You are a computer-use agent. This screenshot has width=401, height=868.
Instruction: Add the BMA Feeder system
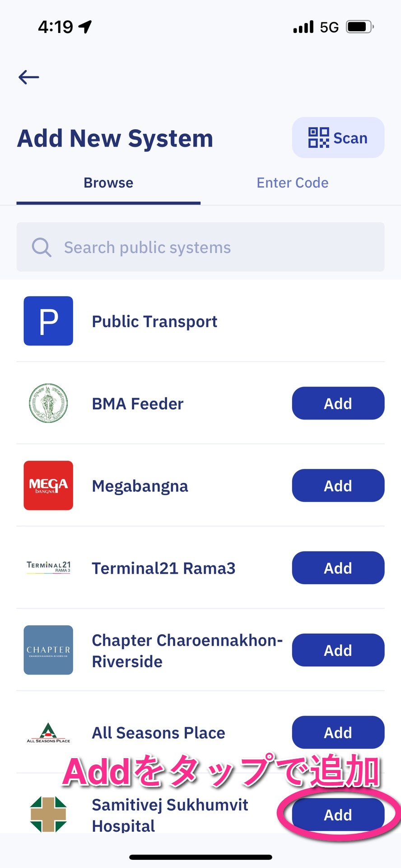(x=338, y=403)
